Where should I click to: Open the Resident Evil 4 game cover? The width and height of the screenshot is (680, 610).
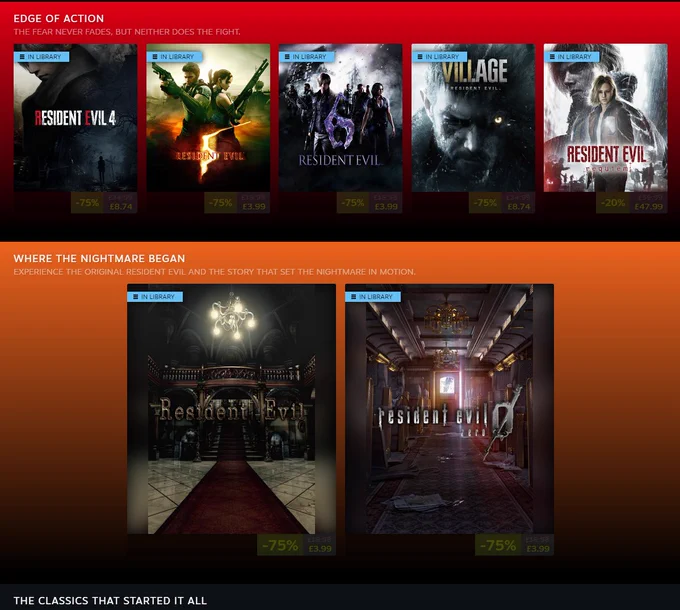click(x=75, y=117)
